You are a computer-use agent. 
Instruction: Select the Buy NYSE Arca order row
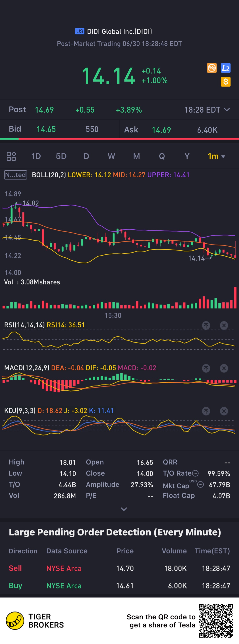click(119, 586)
